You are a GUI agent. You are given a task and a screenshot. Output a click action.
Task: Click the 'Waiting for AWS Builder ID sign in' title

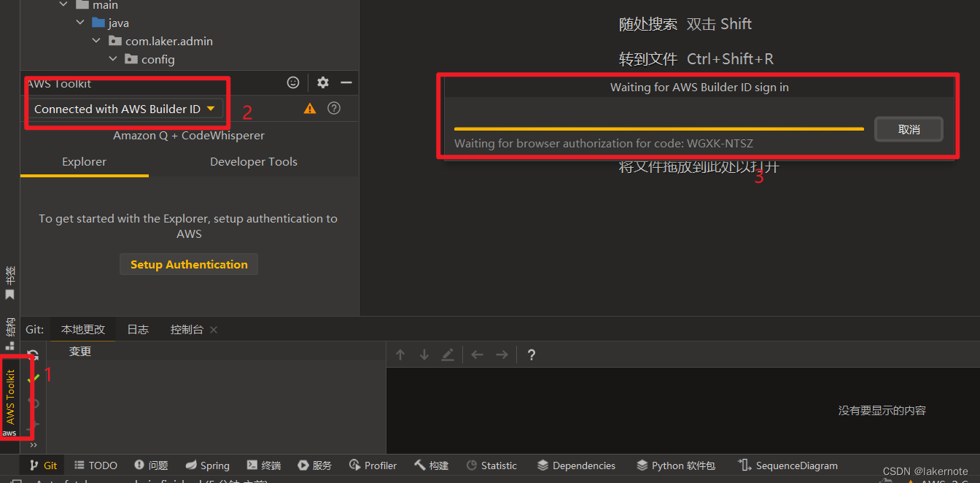point(699,88)
